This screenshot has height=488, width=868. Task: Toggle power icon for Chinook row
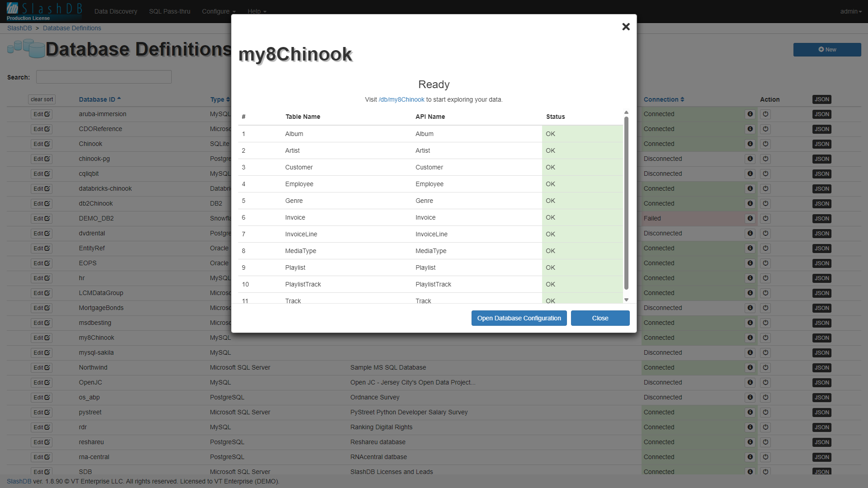[765, 144]
